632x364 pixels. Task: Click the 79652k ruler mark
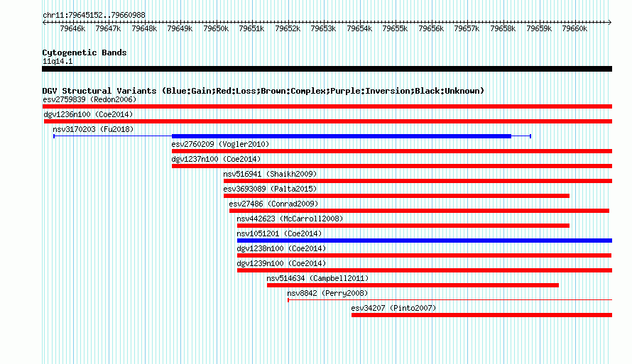(288, 28)
